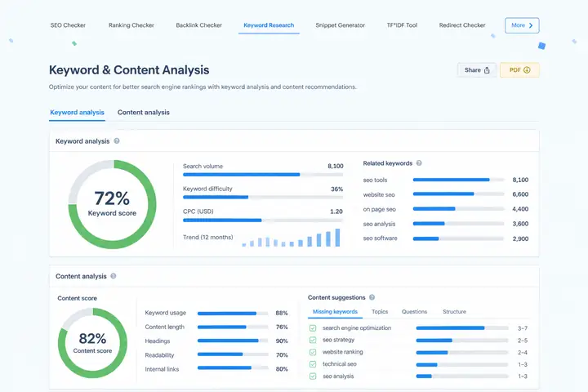Click the 'technical seo' suggestion text

click(x=340, y=364)
